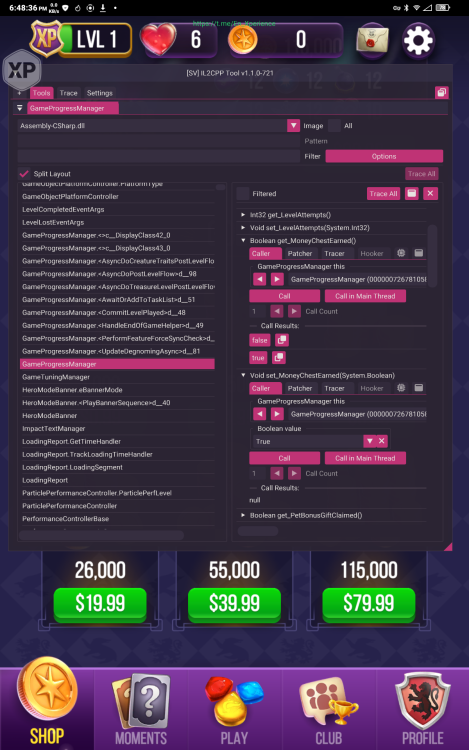Click Call in Main Thread under set_MoneyChestEarned
Screen dimensions: 469x750
pyautogui.click(x=365, y=458)
